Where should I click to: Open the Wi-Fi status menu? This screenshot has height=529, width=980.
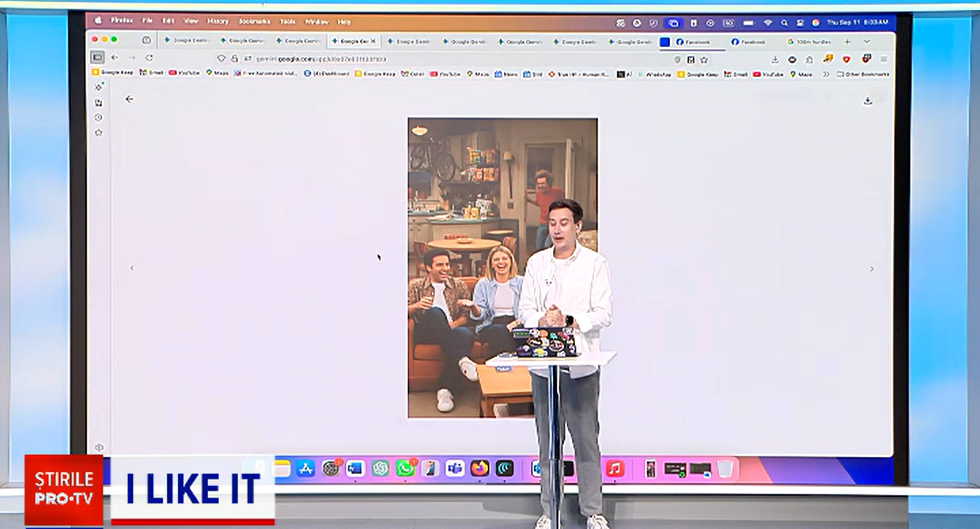coord(767,23)
